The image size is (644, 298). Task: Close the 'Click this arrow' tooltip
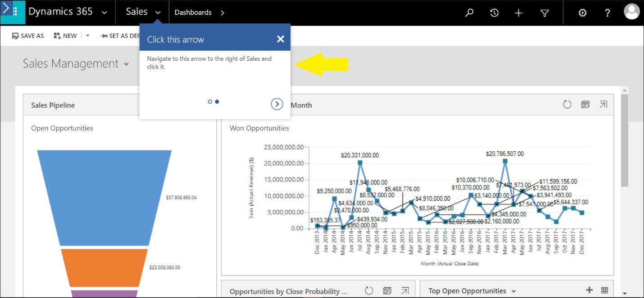point(281,39)
